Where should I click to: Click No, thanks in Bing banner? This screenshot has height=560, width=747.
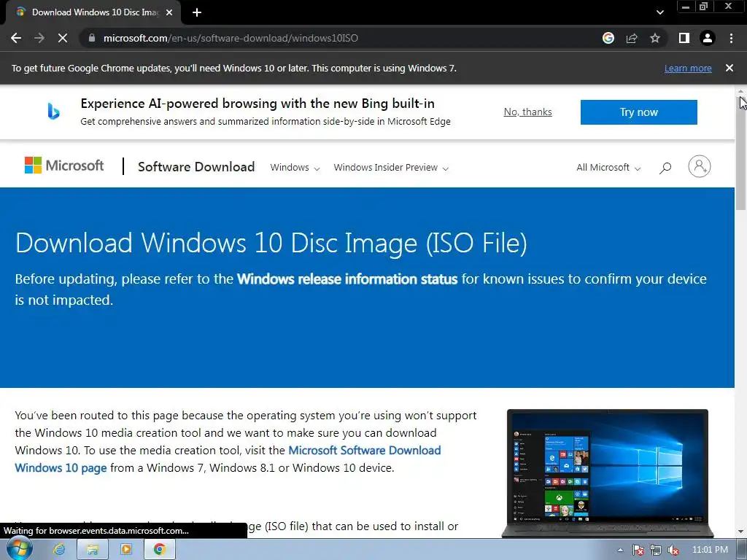528,112
